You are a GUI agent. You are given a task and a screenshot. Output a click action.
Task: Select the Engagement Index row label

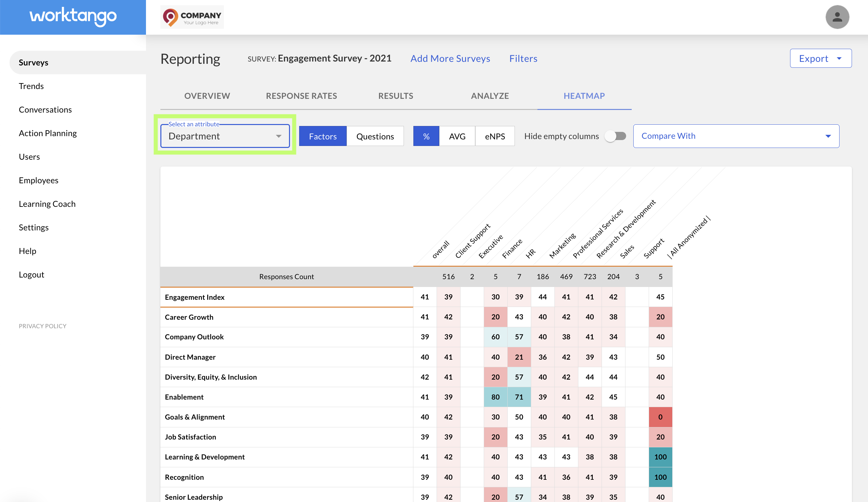(195, 297)
